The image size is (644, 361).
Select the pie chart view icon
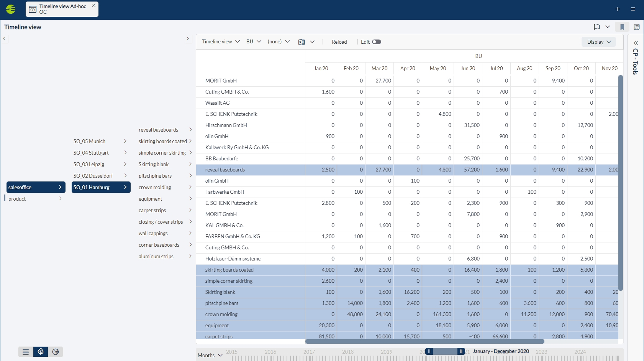click(x=56, y=352)
